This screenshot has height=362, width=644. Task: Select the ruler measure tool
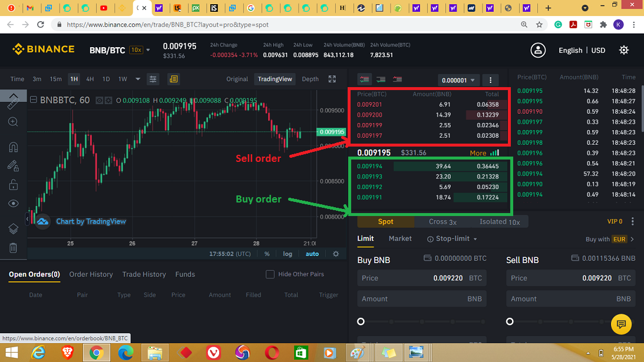(13, 105)
